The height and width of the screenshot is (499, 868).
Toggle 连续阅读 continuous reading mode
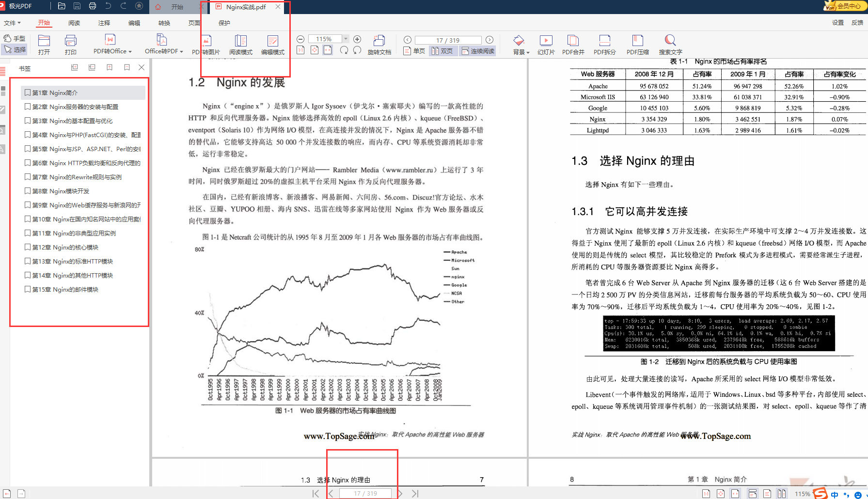click(x=477, y=50)
